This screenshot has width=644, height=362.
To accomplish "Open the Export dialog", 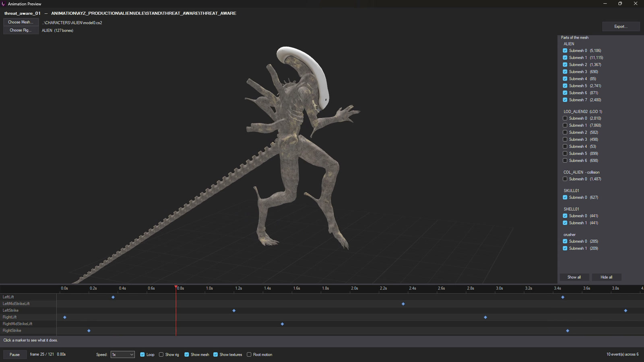I will click(x=621, y=27).
